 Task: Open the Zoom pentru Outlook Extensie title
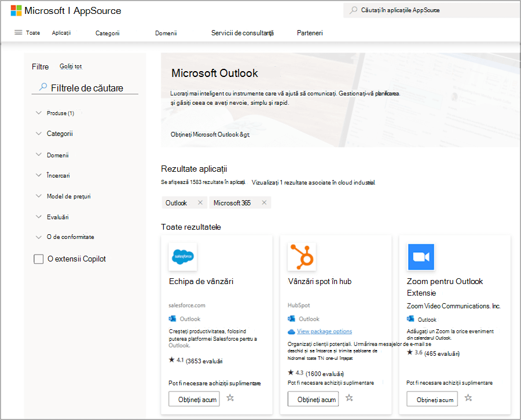pos(445,287)
